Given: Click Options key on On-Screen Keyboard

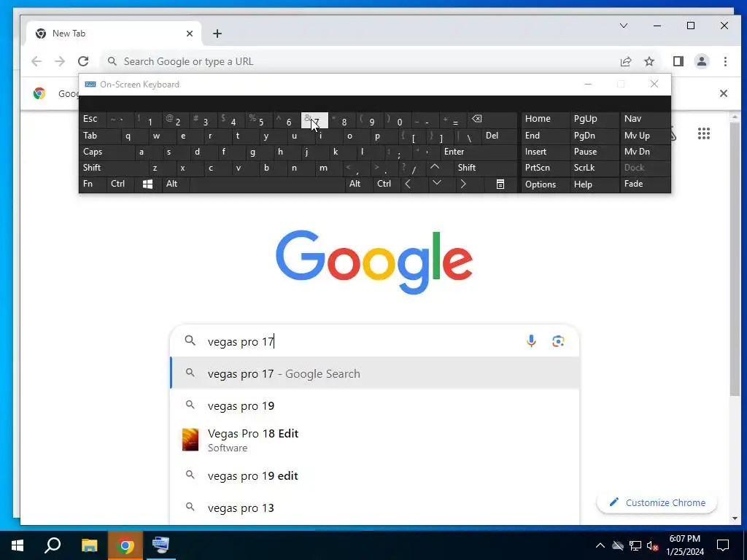Looking at the screenshot, I should (545, 184).
